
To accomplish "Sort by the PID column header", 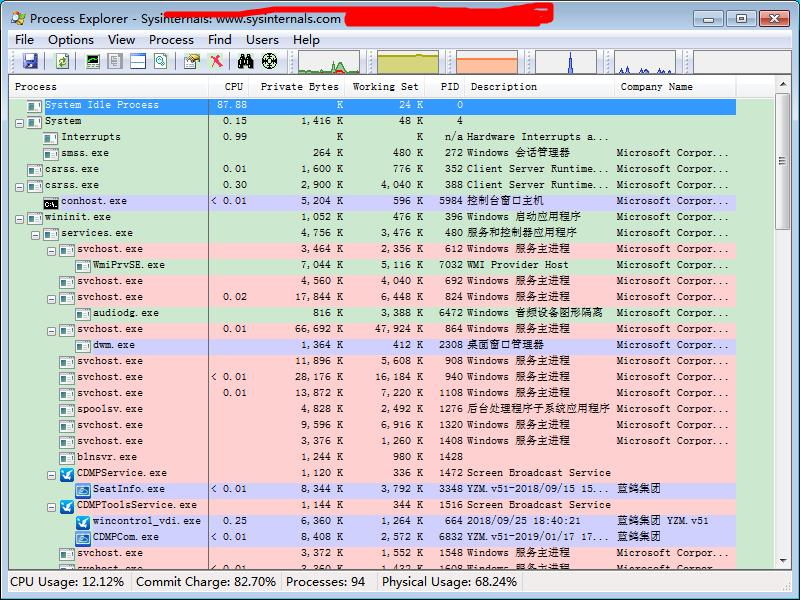I will (x=445, y=87).
